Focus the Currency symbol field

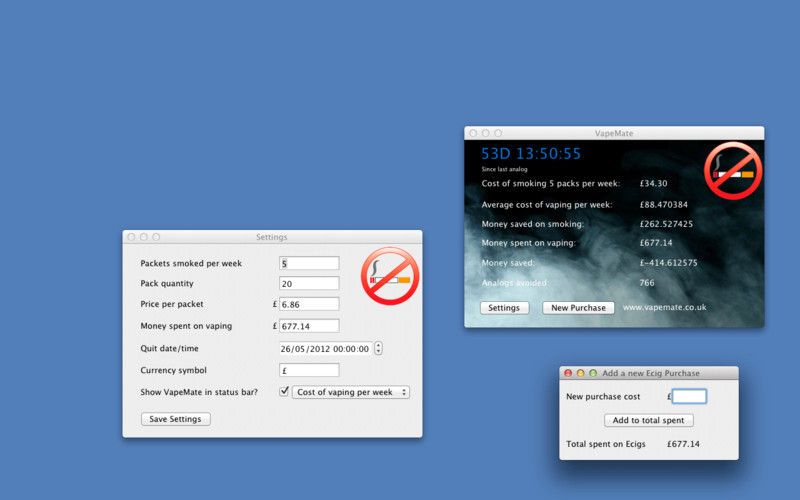coord(309,370)
